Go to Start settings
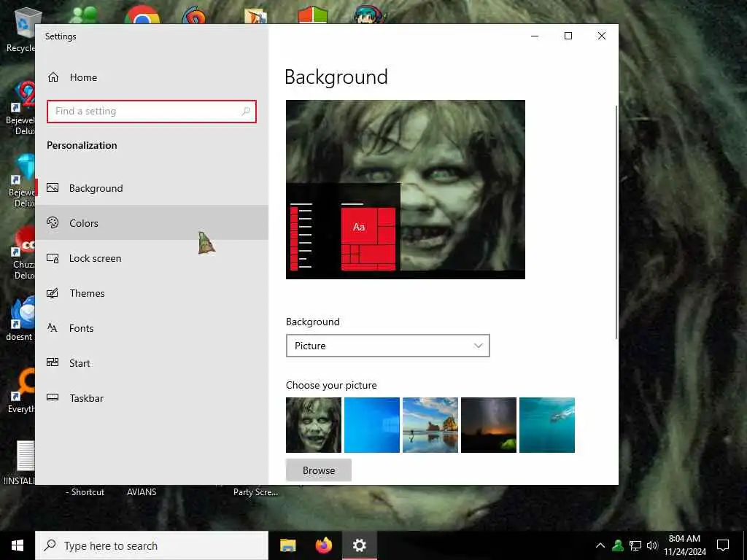 click(152, 363)
